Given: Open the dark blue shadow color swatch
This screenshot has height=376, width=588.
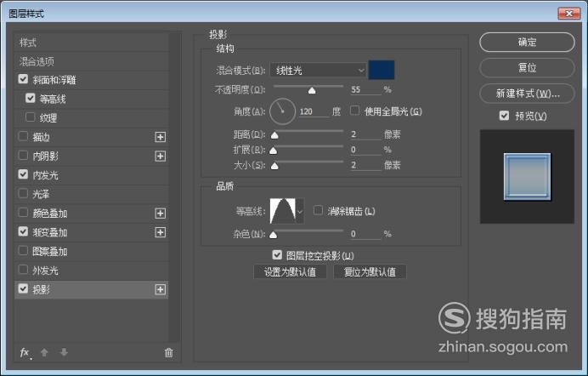Looking at the screenshot, I should pyautogui.click(x=382, y=70).
